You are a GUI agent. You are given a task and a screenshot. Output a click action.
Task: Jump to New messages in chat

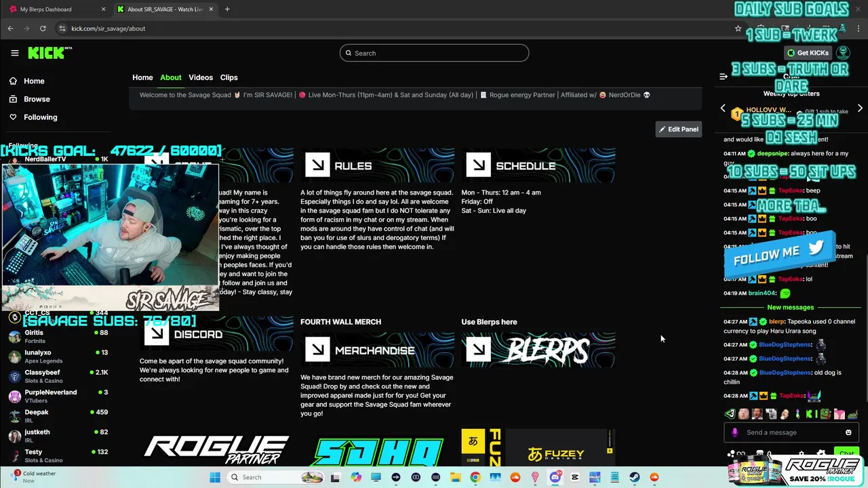click(790, 307)
